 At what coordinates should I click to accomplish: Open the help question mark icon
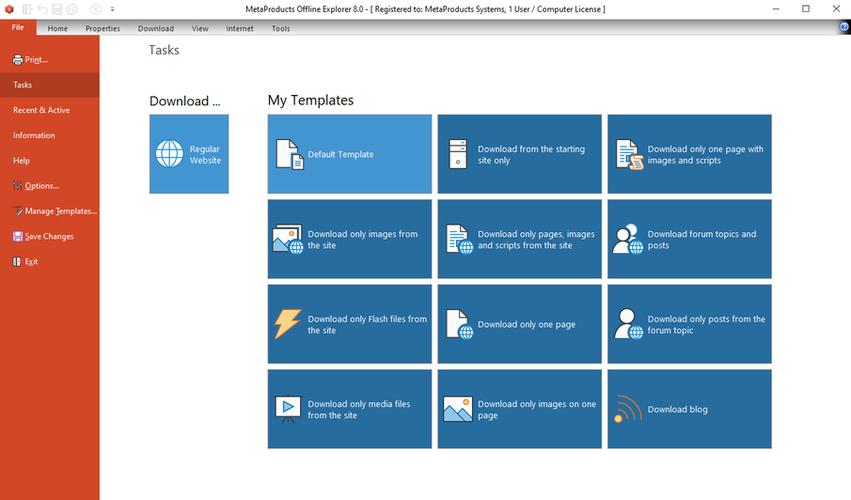pyautogui.click(x=844, y=28)
